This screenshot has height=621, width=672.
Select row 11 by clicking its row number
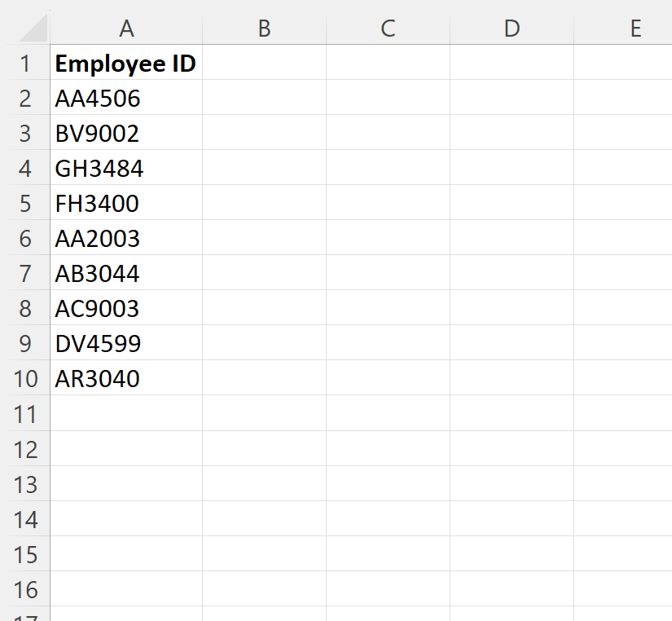(26, 414)
